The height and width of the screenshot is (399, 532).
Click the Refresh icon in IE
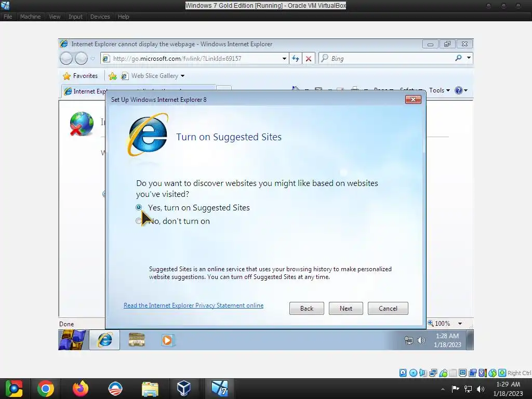tap(296, 58)
